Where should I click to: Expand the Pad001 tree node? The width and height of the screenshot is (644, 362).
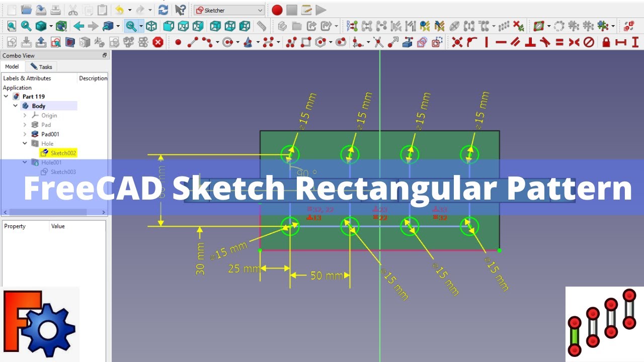coord(25,134)
